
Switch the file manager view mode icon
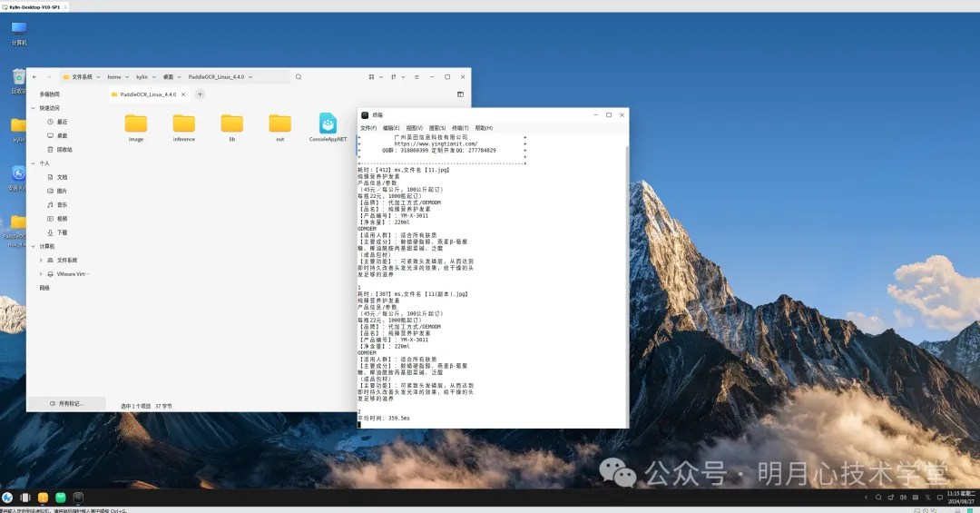click(371, 77)
